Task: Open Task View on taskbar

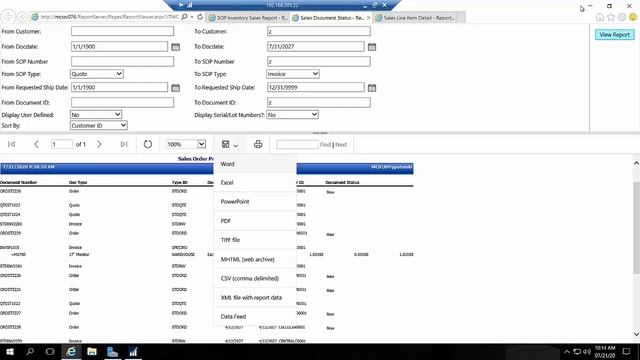Action: (x=50, y=351)
